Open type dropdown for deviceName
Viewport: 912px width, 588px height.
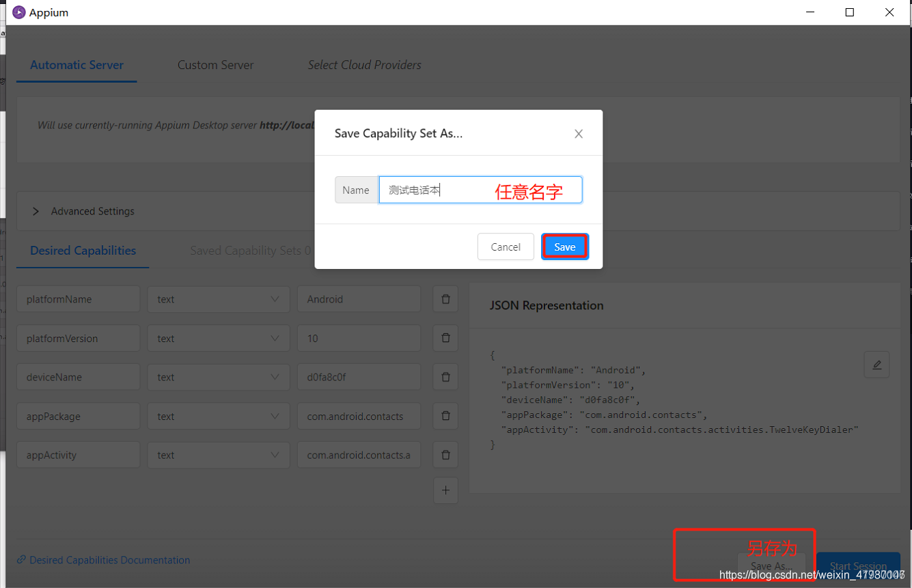pyautogui.click(x=219, y=377)
